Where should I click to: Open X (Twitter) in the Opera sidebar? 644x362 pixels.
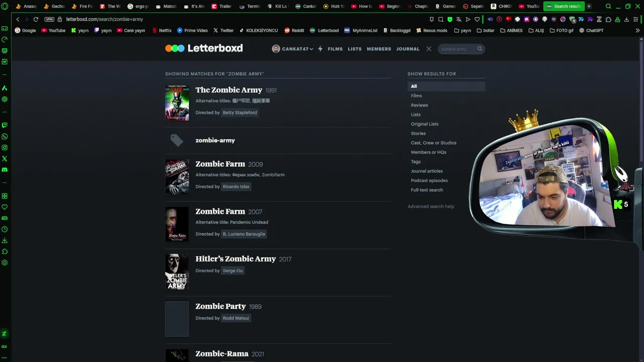point(5,158)
